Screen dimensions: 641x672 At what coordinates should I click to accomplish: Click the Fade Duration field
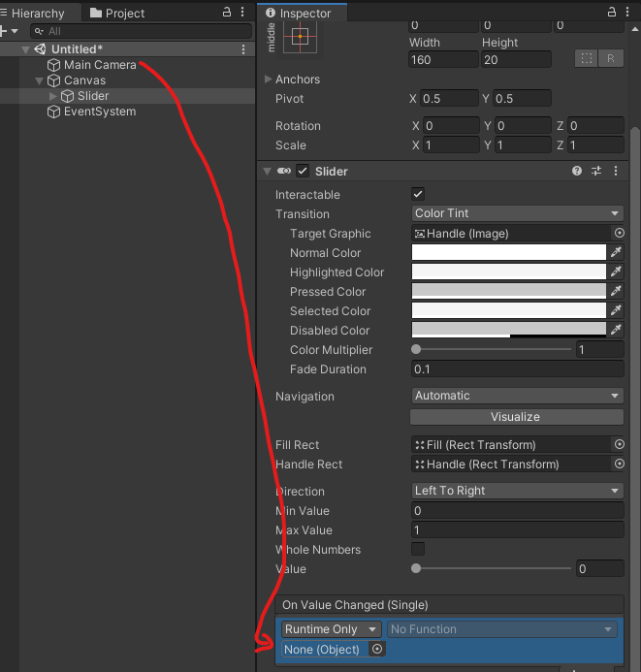(517, 369)
